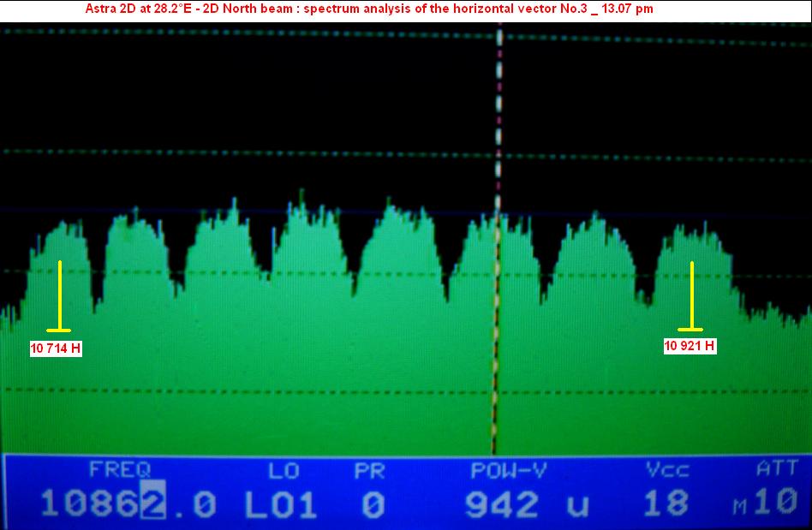Select the ATT value 10

pyautogui.click(x=778, y=503)
